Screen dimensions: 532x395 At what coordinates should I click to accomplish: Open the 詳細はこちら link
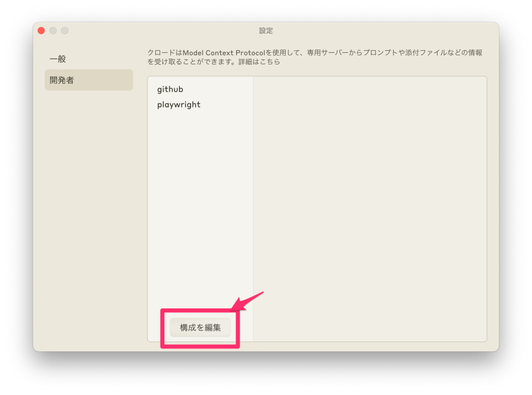(260, 62)
